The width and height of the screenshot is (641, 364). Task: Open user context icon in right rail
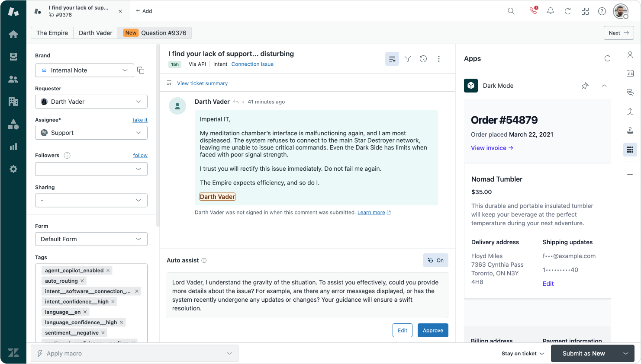tap(630, 55)
